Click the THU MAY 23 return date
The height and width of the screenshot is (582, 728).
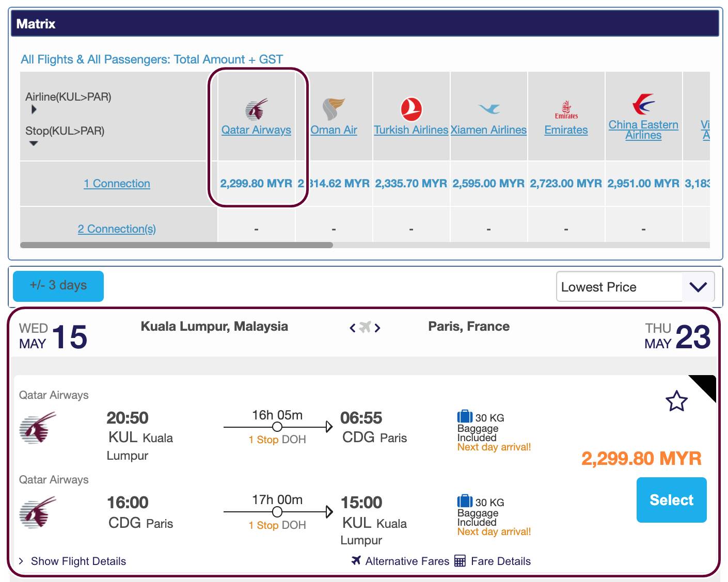point(677,336)
